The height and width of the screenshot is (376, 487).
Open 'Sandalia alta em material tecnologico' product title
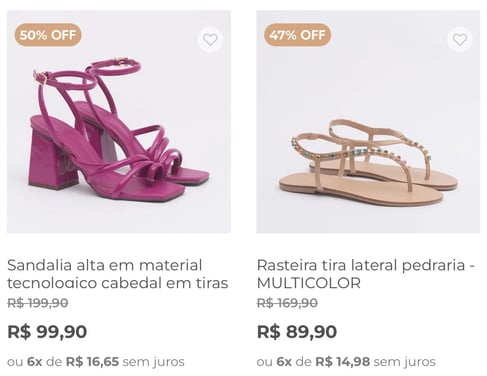point(117,274)
